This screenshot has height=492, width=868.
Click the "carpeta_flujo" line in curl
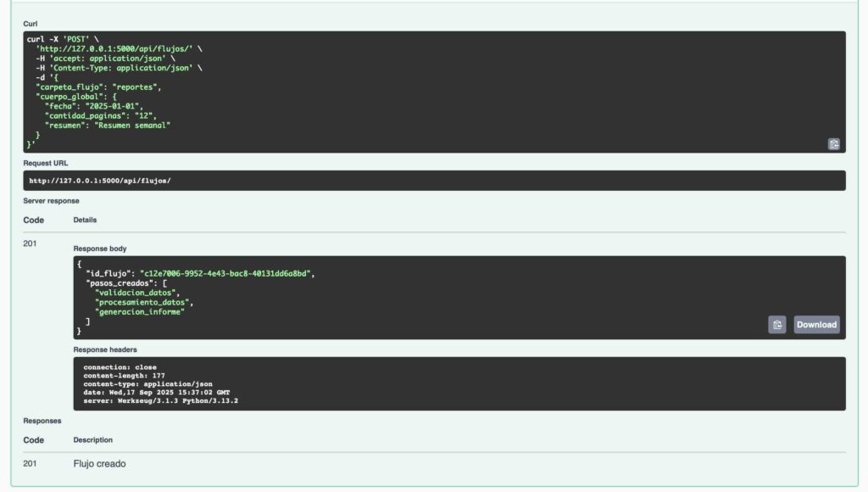coord(97,87)
